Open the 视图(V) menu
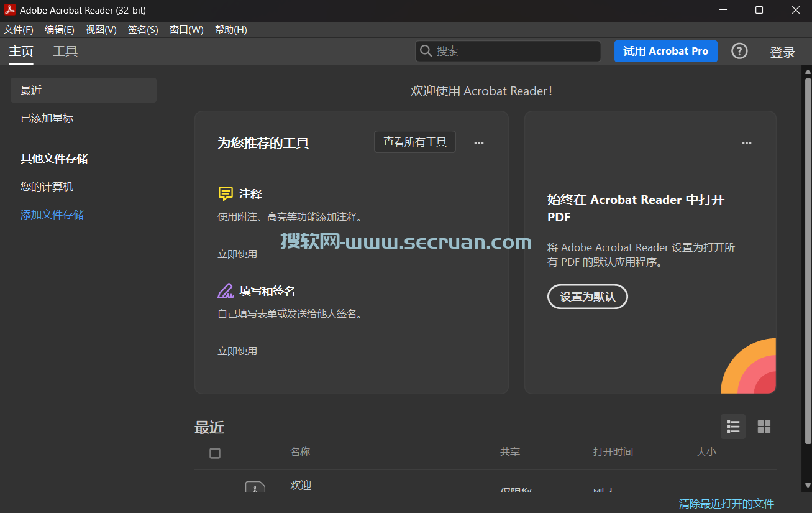The height and width of the screenshot is (513, 812). coord(101,30)
